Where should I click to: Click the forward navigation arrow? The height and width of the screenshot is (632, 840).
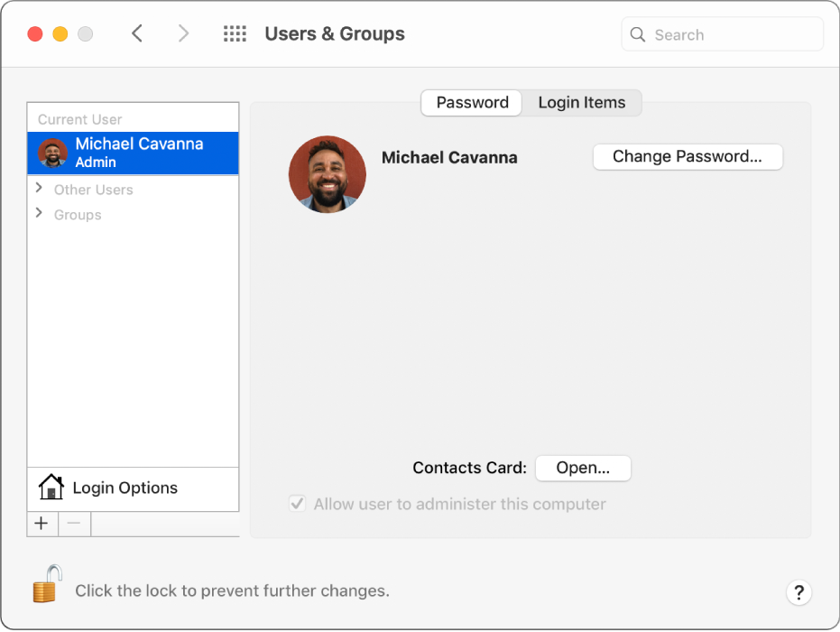point(184,33)
